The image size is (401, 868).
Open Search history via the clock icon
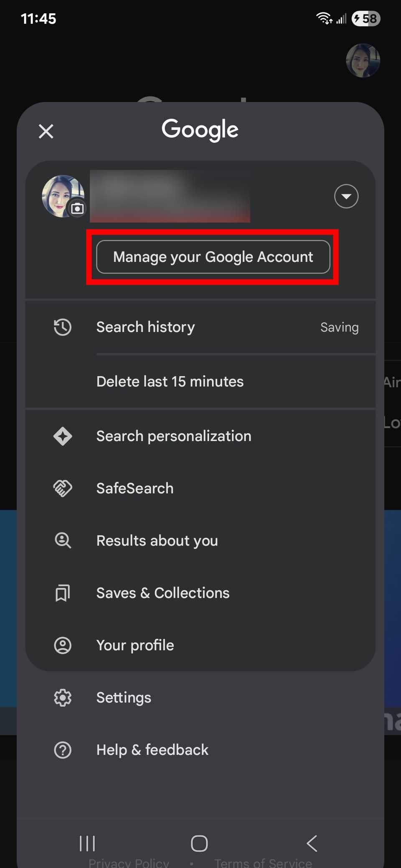point(63,327)
